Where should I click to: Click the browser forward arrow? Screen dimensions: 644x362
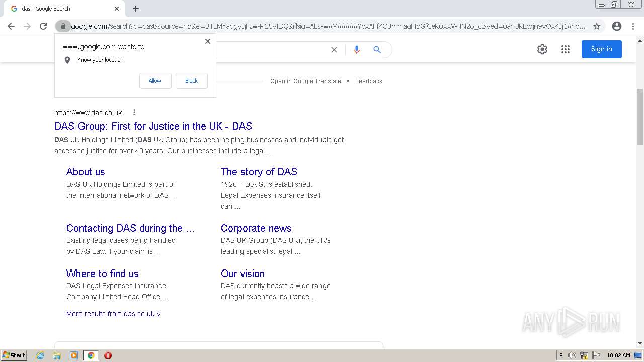(27, 26)
